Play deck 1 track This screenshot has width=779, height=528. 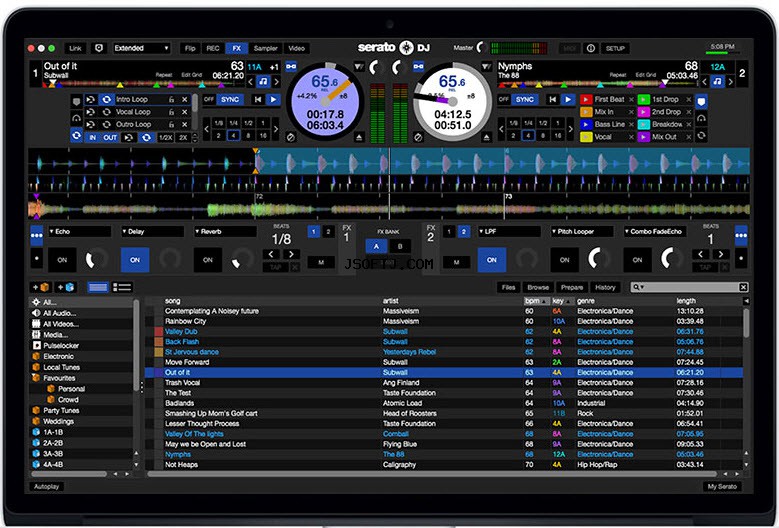[x=273, y=99]
